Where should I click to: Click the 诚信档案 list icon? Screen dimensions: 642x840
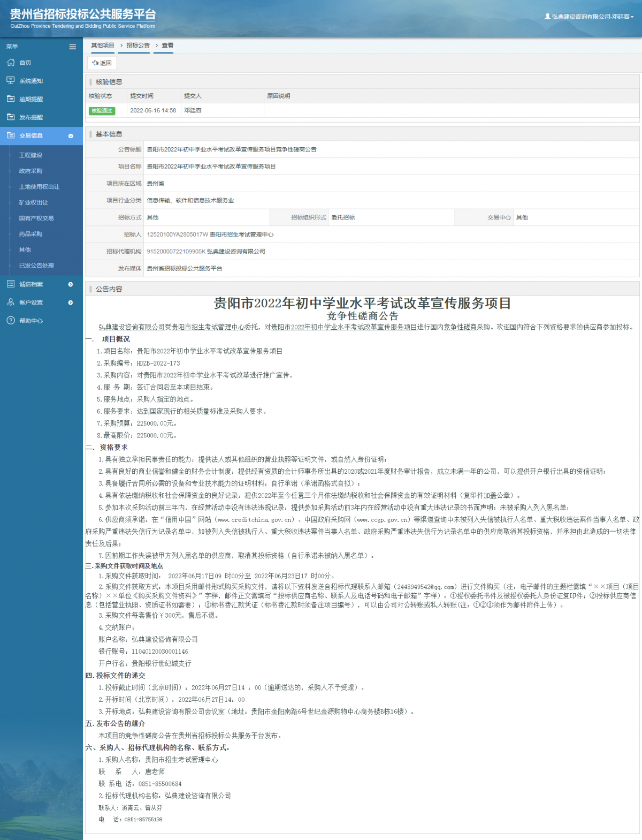(x=11, y=284)
